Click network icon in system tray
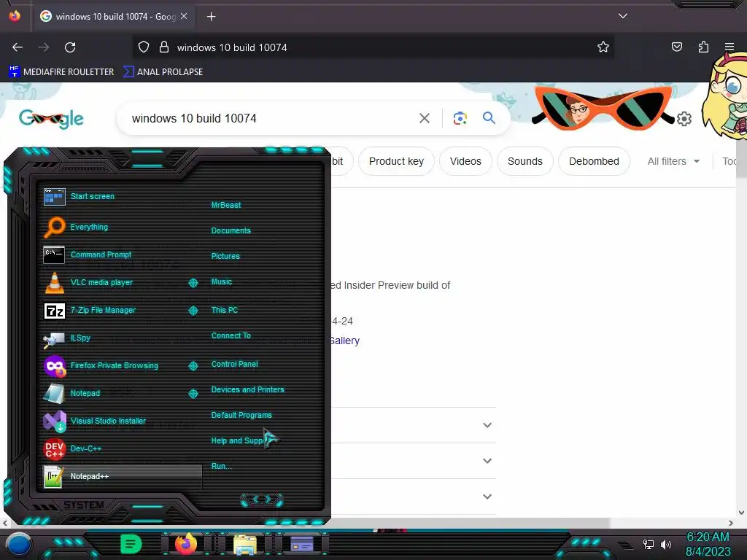This screenshot has width=747, height=560. 649,544
